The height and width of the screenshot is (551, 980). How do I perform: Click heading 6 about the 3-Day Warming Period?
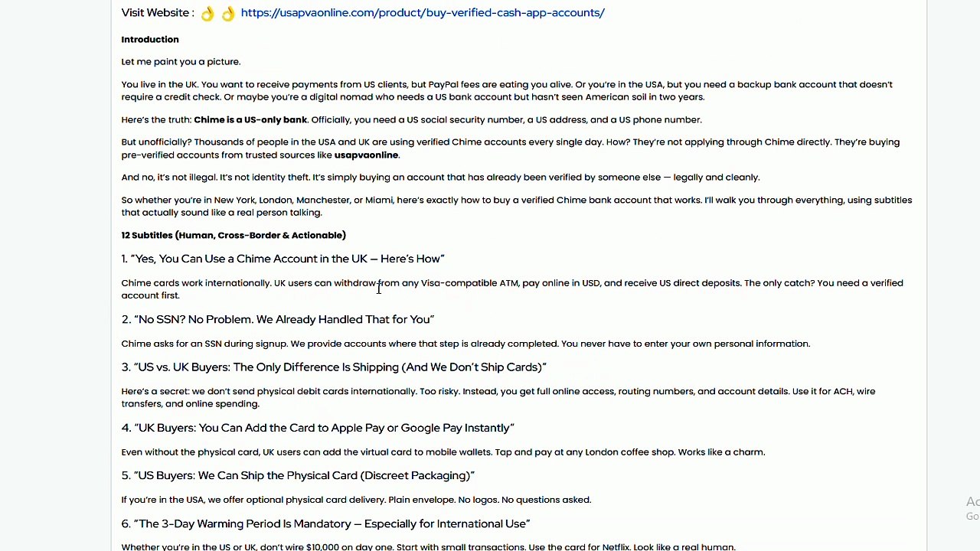(x=325, y=523)
